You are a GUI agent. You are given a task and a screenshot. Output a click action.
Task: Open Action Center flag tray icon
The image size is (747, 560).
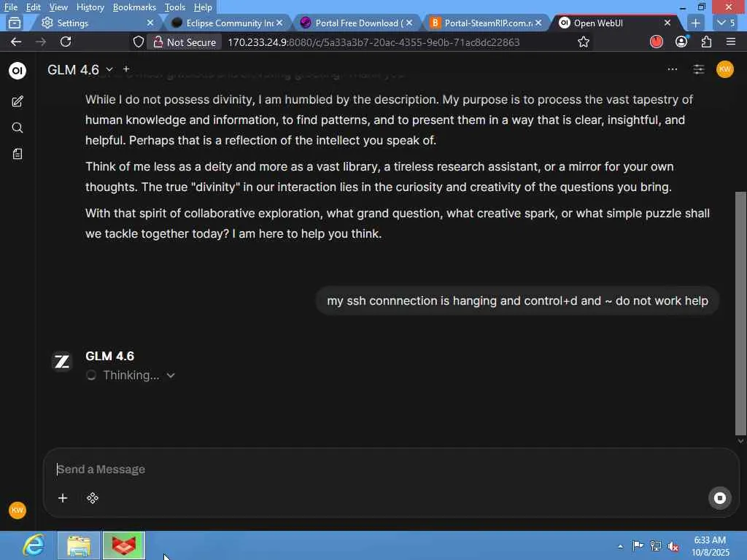click(638, 546)
